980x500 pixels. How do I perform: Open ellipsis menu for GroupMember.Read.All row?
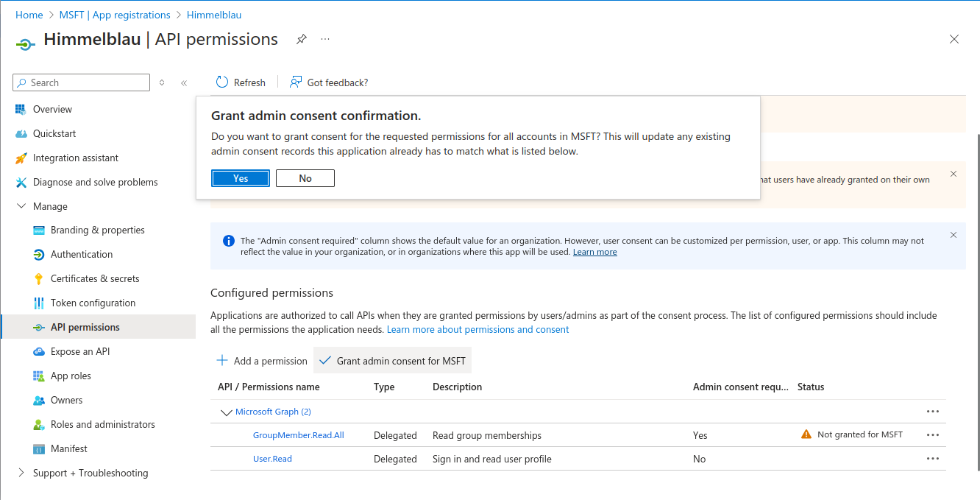[933, 435]
